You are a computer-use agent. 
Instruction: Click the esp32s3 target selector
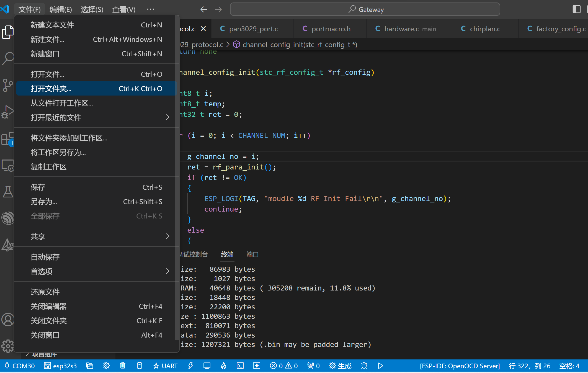click(x=60, y=366)
